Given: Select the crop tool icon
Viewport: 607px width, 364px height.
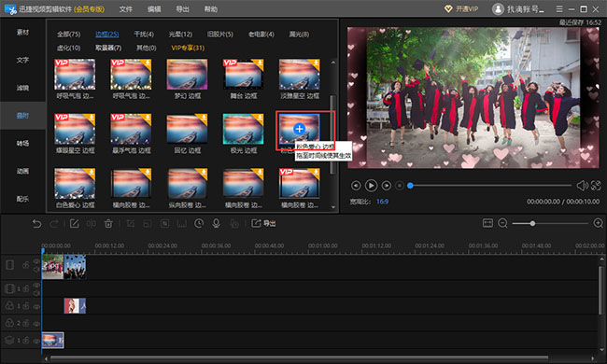Looking at the screenshot, I should coord(131,224).
